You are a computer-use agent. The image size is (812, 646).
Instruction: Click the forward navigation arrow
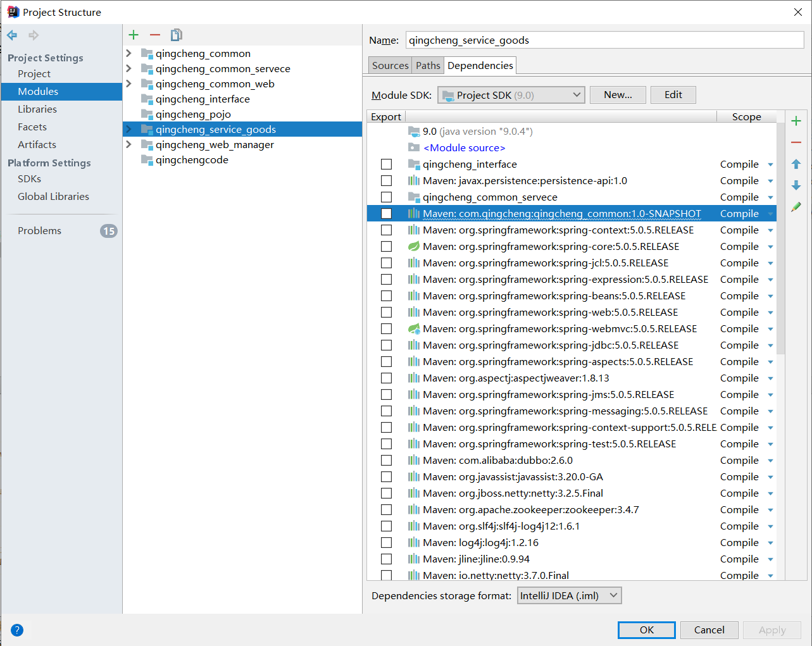[x=34, y=35]
